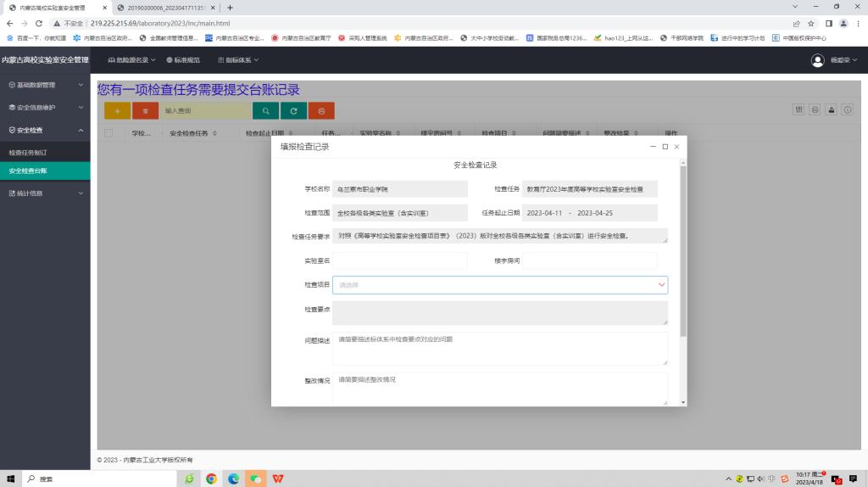
Task: Expand 统计信息 in the sidebar
Action: click(44, 193)
